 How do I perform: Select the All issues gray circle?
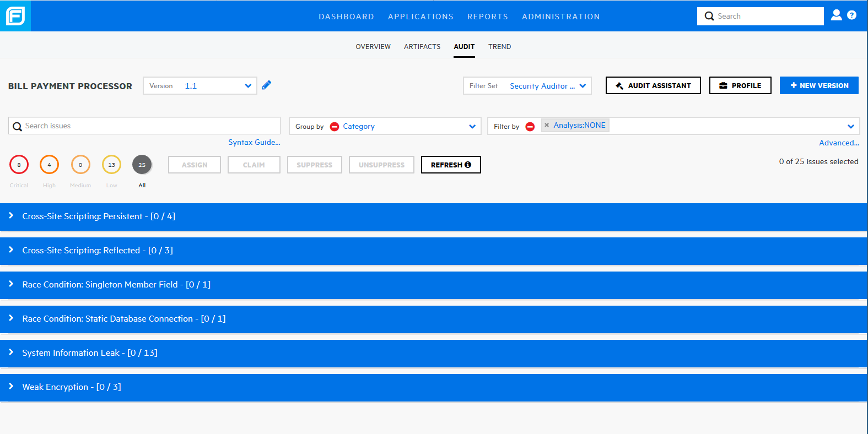click(142, 165)
